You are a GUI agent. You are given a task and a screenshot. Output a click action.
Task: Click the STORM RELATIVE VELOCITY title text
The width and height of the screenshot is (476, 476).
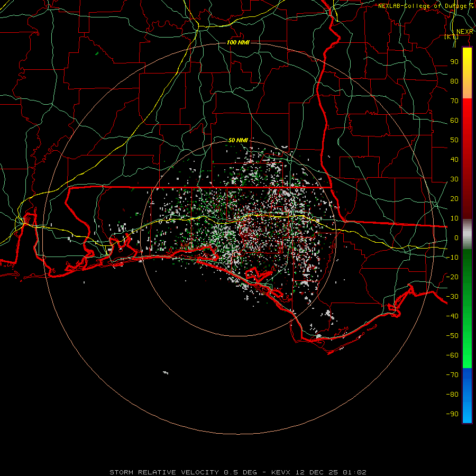164,472
